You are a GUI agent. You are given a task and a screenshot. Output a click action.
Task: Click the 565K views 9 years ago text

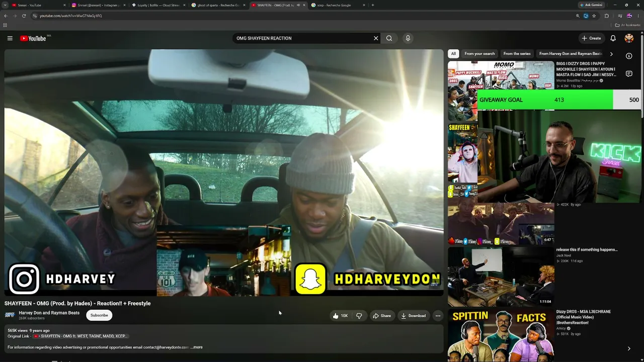coord(29,330)
